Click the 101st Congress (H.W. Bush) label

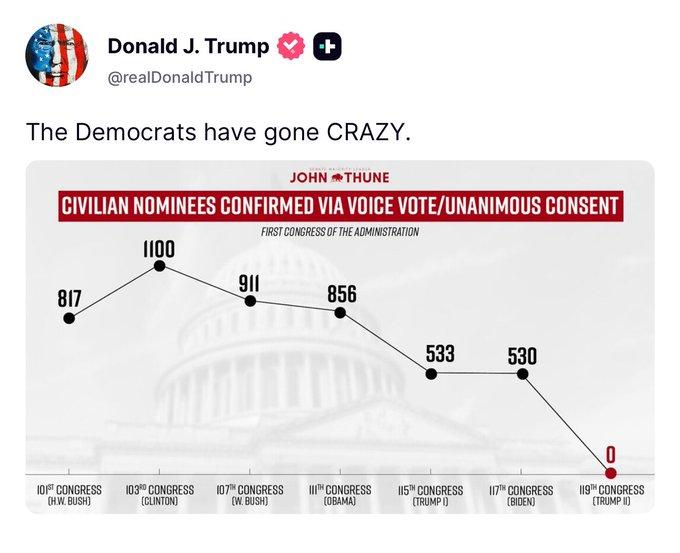[69, 496]
